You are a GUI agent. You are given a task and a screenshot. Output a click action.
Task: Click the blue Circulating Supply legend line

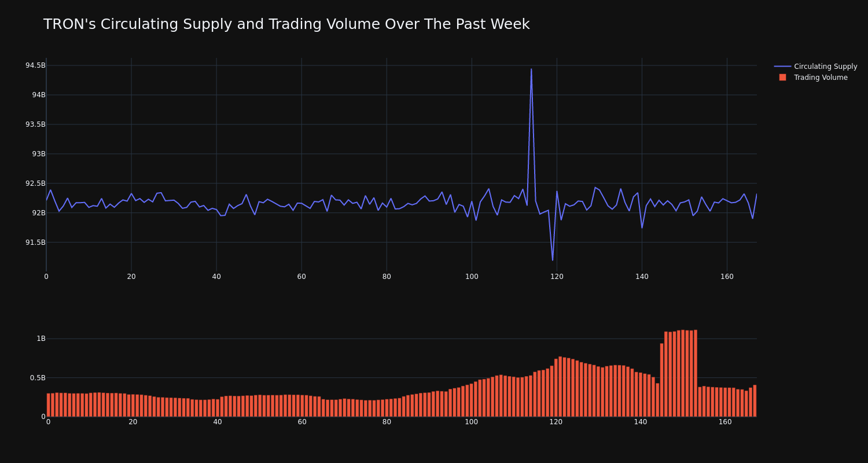[782, 67]
